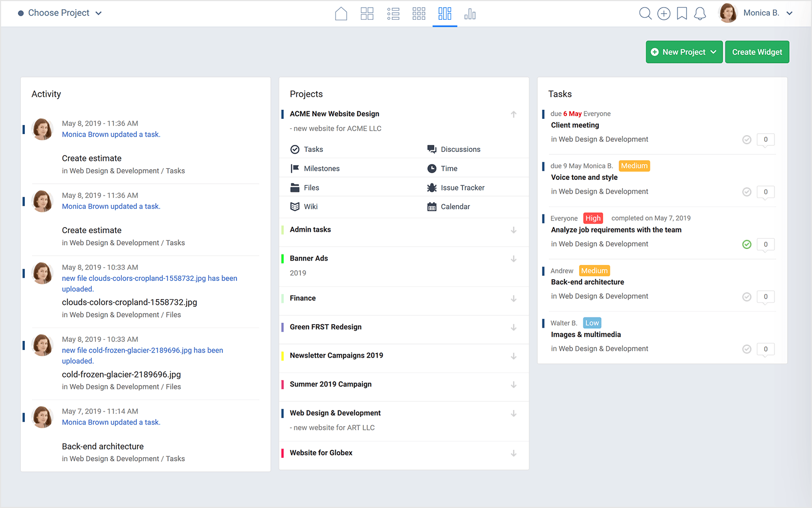Open the bar chart reports icon
This screenshot has height=508, width=812.
tap(470, 14)
